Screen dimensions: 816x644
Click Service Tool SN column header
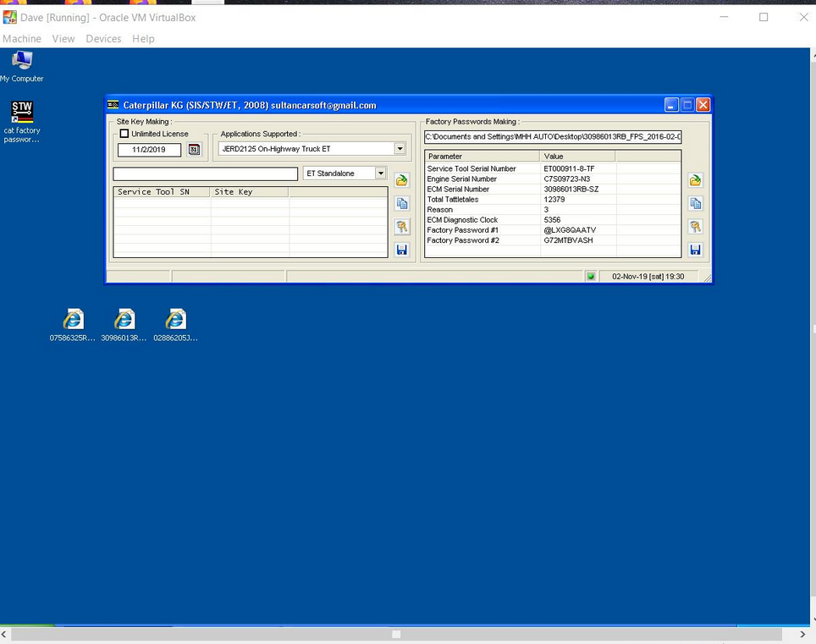[162, 192]
